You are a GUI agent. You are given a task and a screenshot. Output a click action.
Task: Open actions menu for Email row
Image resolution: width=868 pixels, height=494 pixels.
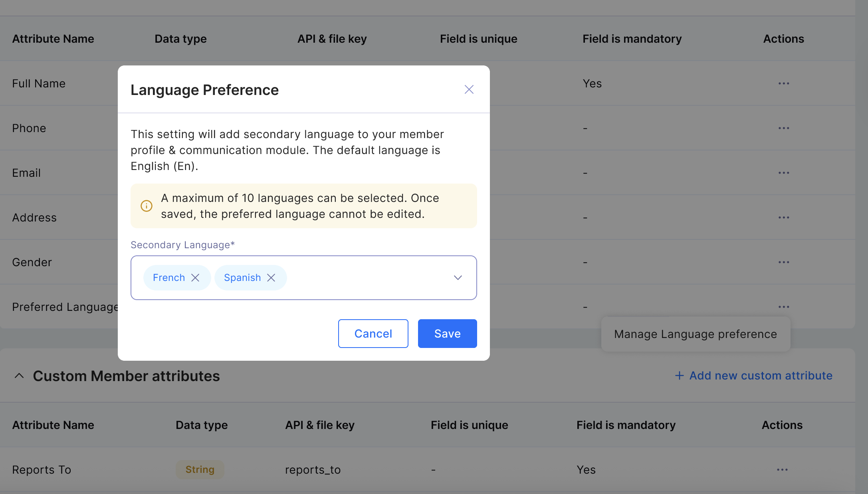783,173
